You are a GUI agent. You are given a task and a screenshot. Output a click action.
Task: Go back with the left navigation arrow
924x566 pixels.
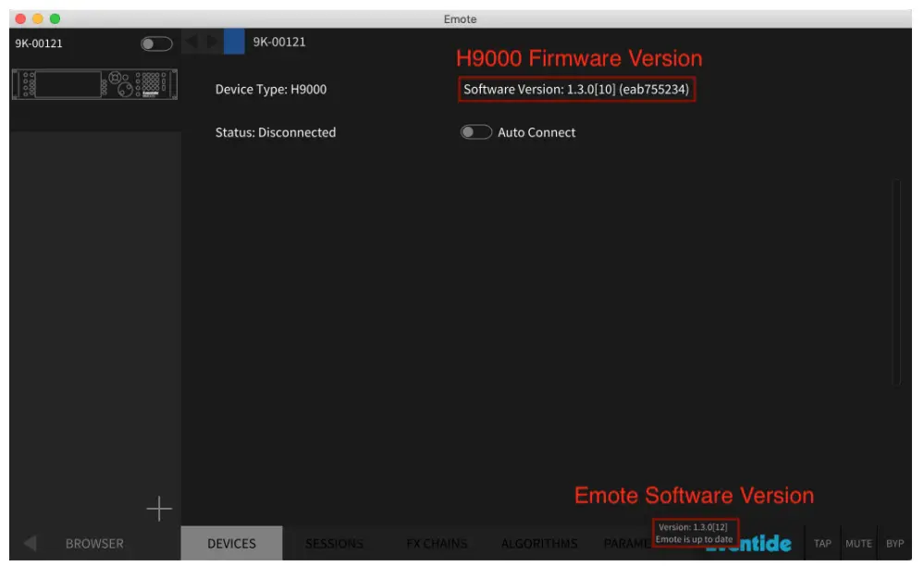191,42
